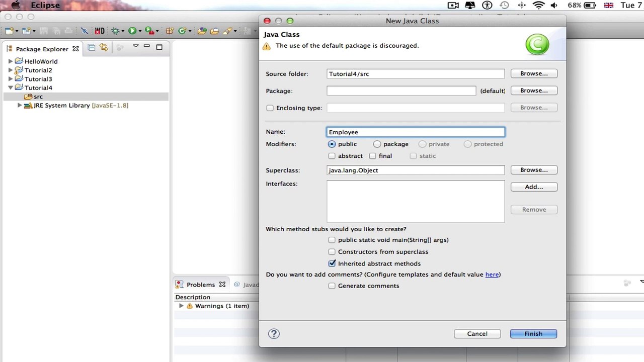Click the empty Package input field
This screenshot has width=644, height=362.
click(401, 91)
